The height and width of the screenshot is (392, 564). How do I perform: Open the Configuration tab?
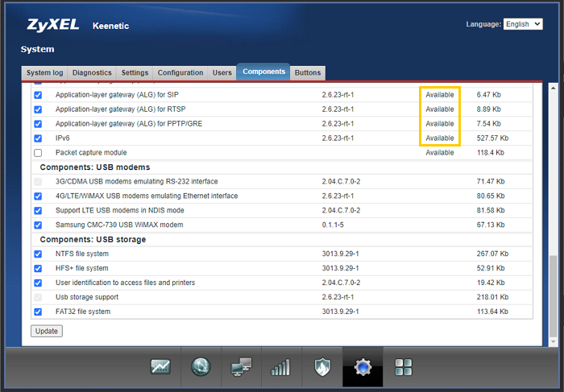(x=180, y=72)
